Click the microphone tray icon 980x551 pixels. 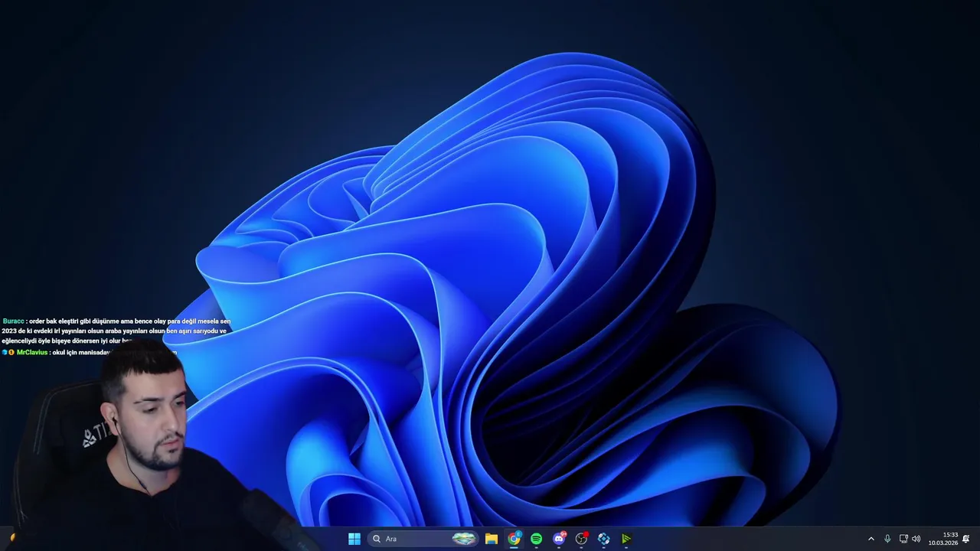click(887, 539)
